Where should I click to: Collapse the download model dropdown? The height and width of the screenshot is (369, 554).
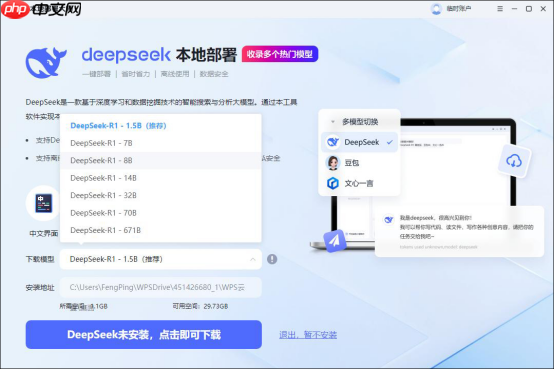pos(253,259)
